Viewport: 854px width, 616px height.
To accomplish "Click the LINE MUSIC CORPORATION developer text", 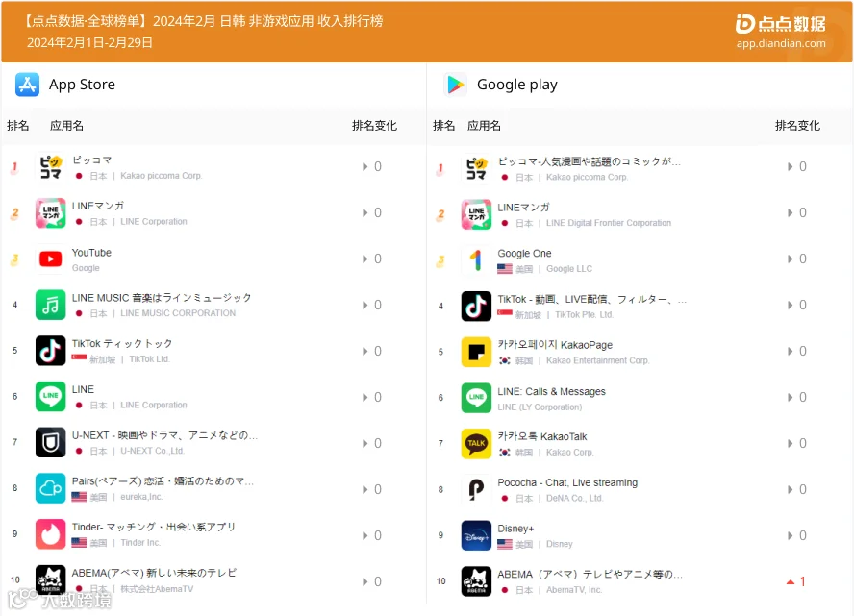I will [x=178, y=313].
